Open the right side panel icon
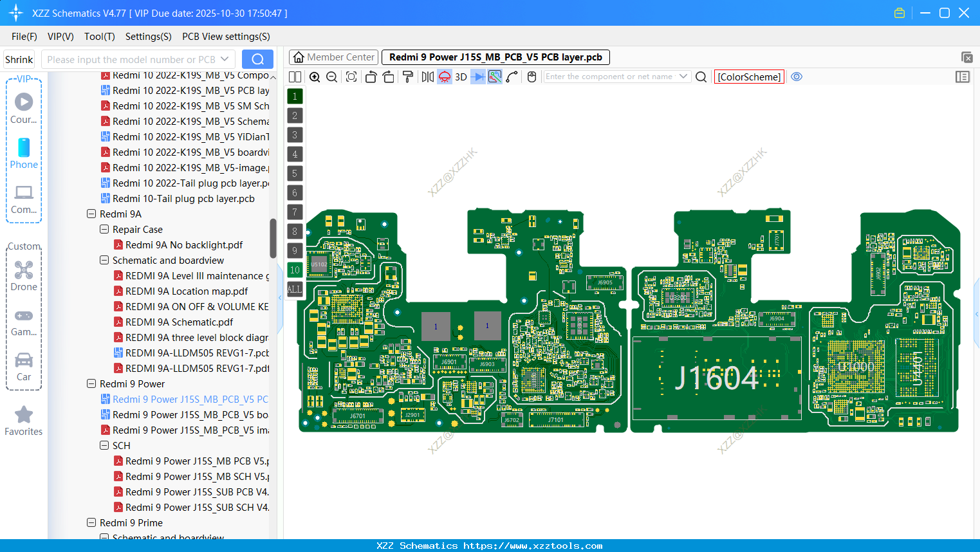 tap(963, 77)
